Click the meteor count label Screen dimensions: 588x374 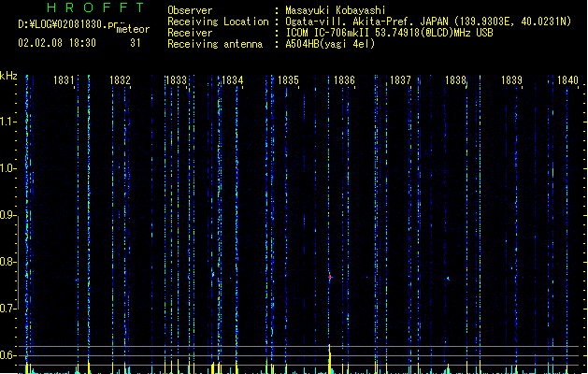tap(133, 29)
